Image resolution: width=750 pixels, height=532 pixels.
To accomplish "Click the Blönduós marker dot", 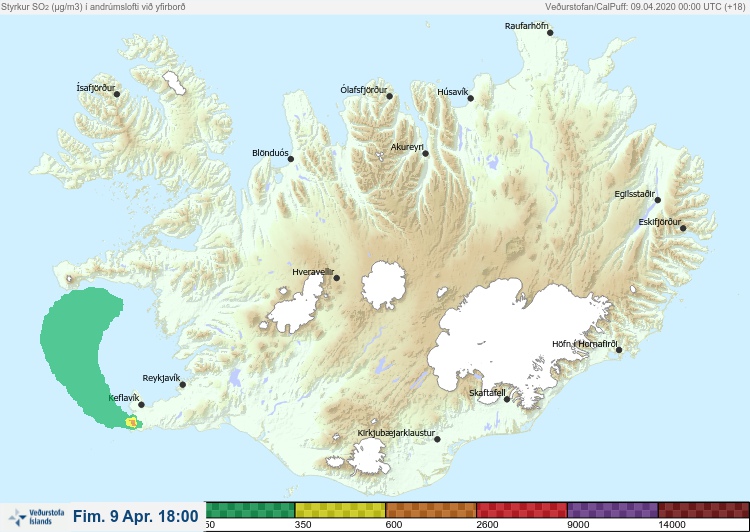I will pos(291,159).
